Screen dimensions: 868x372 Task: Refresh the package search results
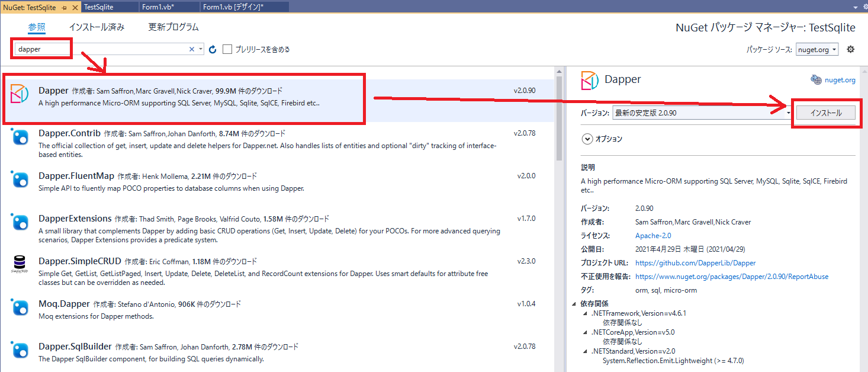(213, 50)
